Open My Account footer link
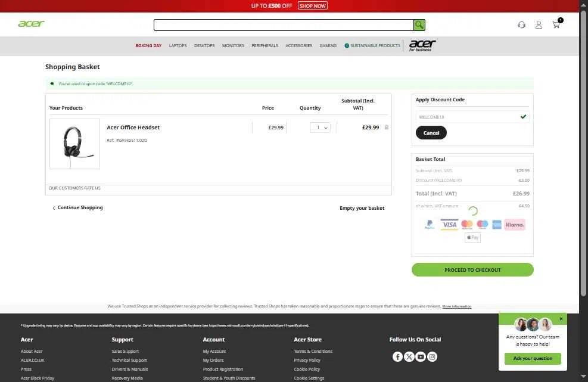The image size is (588, 382). point(214,351)
